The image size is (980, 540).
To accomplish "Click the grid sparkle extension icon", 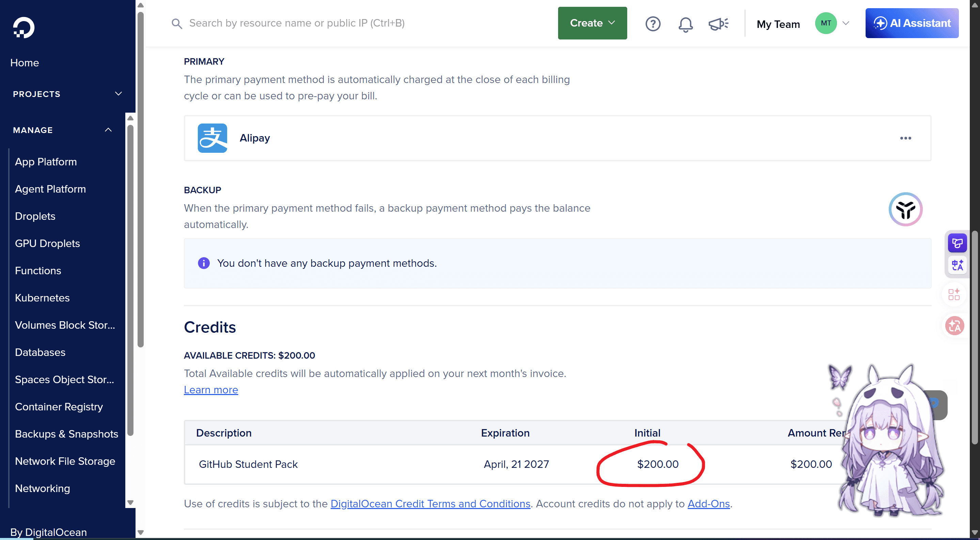I will 954,294.
